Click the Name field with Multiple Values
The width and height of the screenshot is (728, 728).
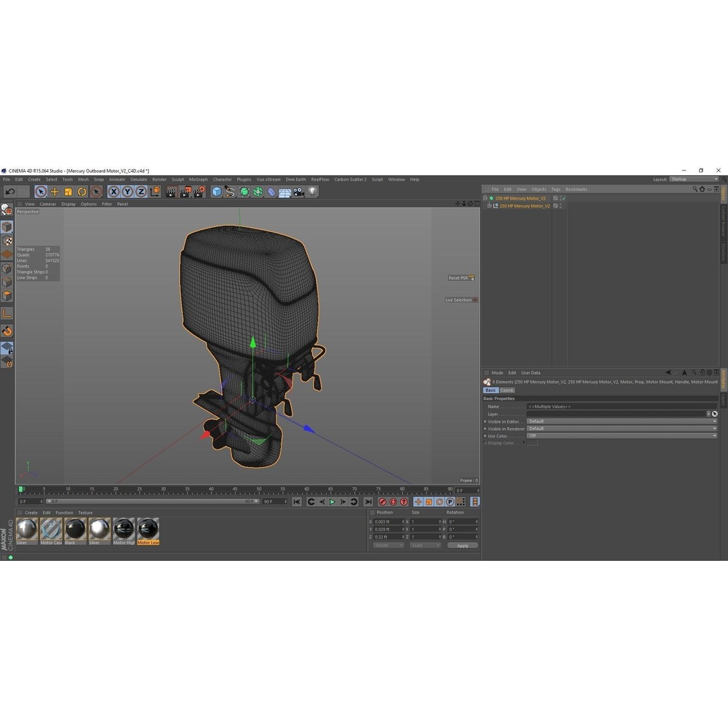click(622, 406)
